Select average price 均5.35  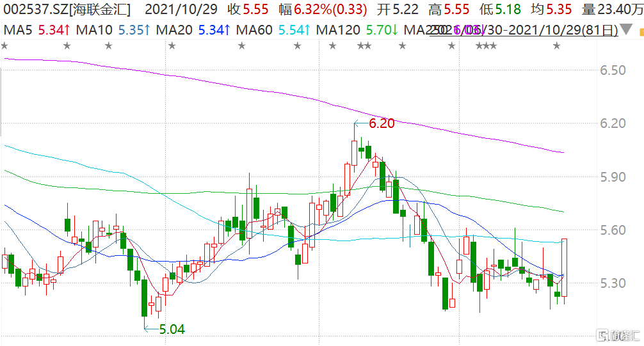551,9
